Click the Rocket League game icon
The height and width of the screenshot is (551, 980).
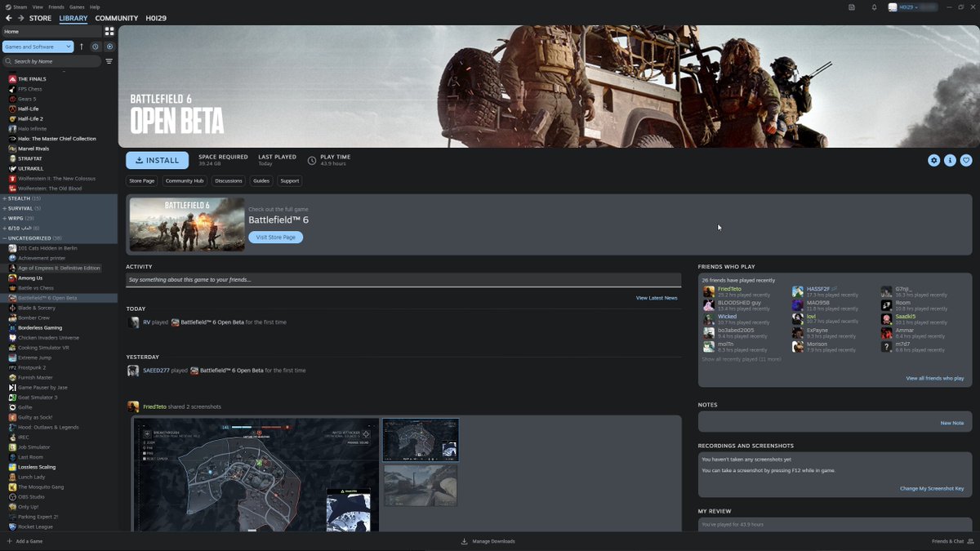[x=12, y=527]
